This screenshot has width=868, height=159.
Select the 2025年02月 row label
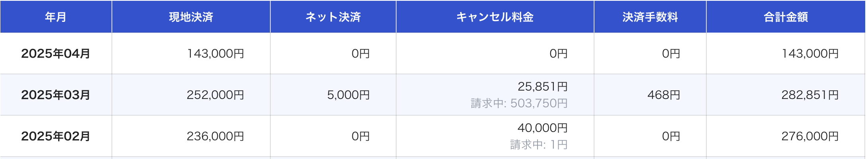click(x=56, y=136)
